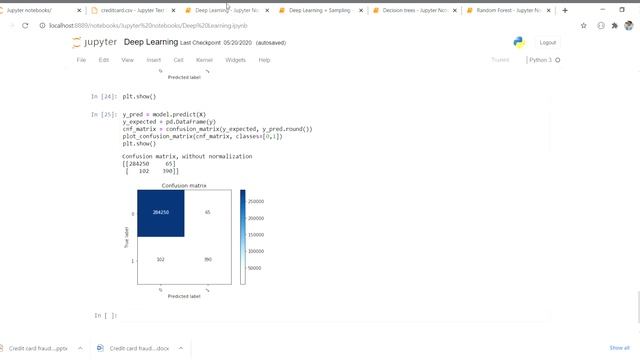
Task: Open the Edit menu
Action: (104, 60)
